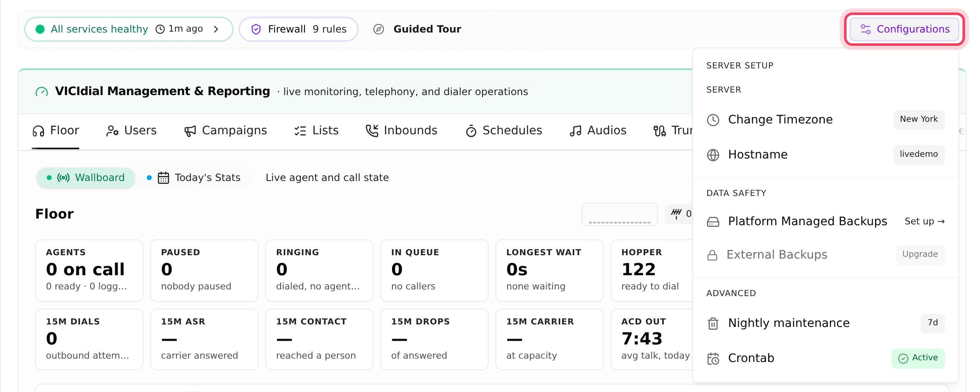Start the Guided Tour
The image size is (980, 392).
point(417,29)
